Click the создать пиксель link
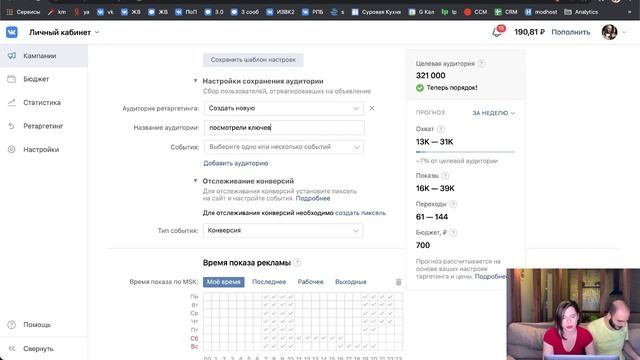640x360 pixels. pos(360,213)
